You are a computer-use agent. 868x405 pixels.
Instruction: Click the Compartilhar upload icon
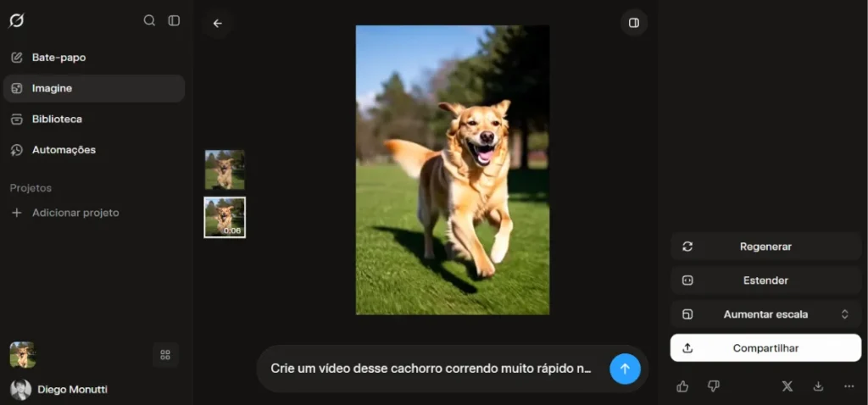point(687,348)
